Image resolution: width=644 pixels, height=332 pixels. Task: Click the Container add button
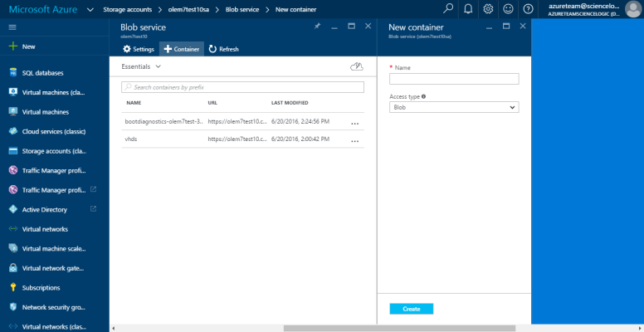click(182, 49)
